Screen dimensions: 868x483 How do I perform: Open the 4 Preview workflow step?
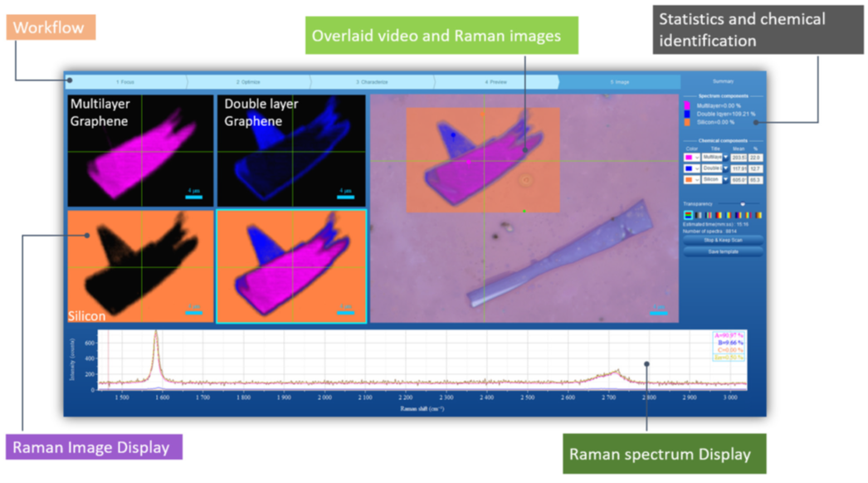495,82
